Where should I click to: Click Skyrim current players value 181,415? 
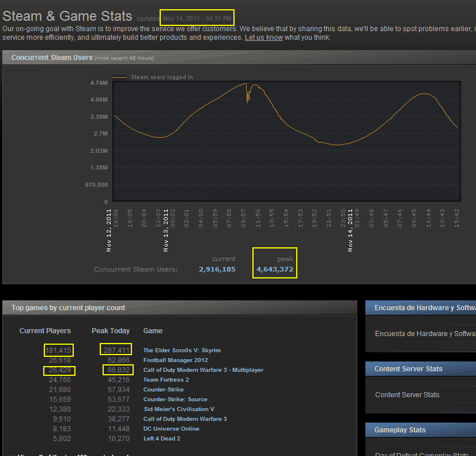58,351
